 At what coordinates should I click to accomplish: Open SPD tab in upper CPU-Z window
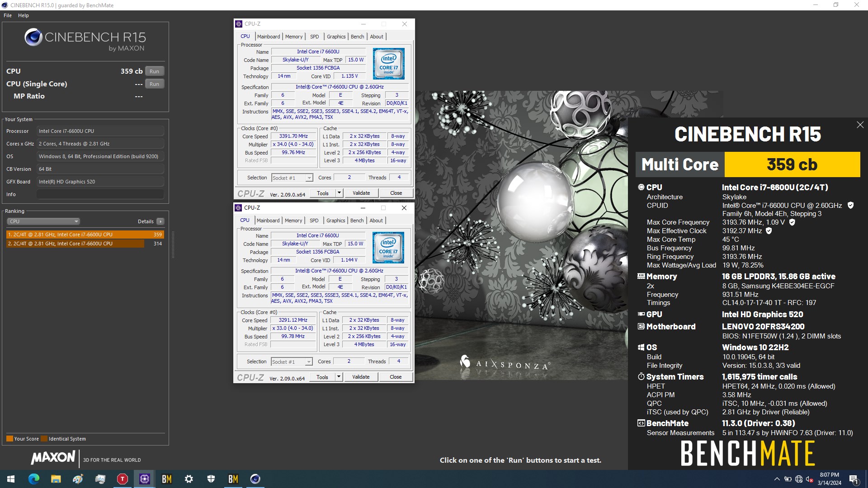point(315,37)
